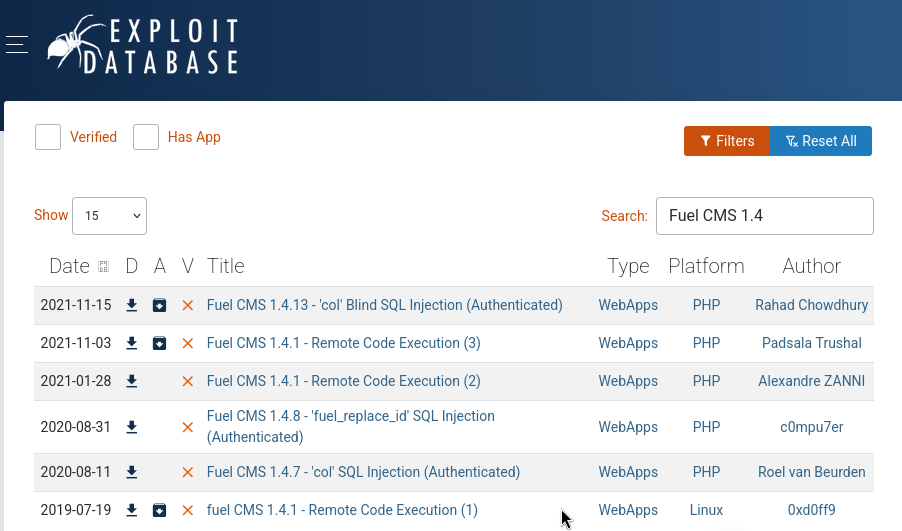Click unverified X icon on 2021-01-28 row
Screen dimensions: 902x531
(188, 381)
